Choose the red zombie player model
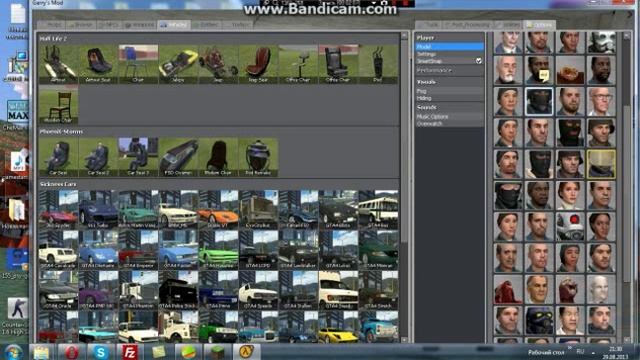640x360 pixels. [x=508, y=289]
